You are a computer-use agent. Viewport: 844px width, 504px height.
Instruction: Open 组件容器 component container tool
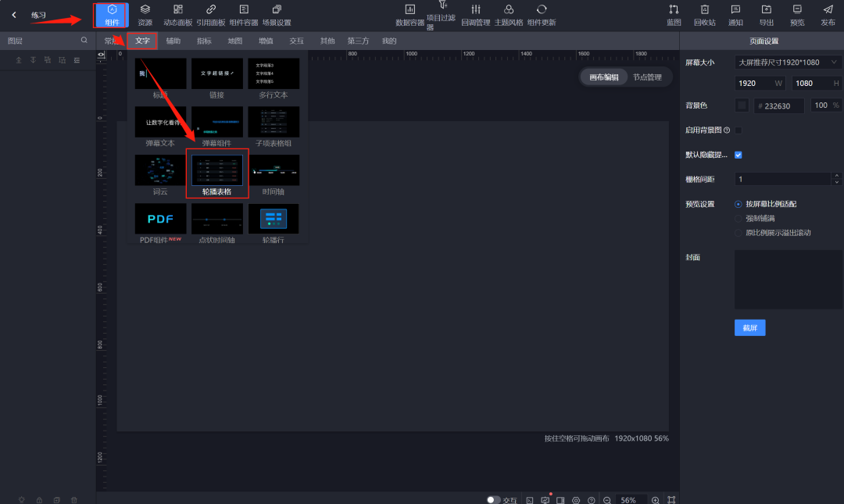pos(244,15)
